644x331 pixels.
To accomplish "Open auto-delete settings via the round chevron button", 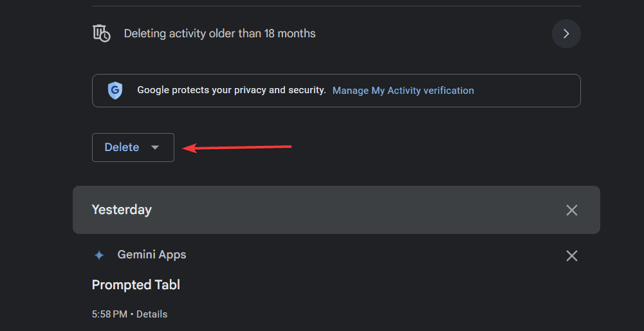I will coord(566,33).
